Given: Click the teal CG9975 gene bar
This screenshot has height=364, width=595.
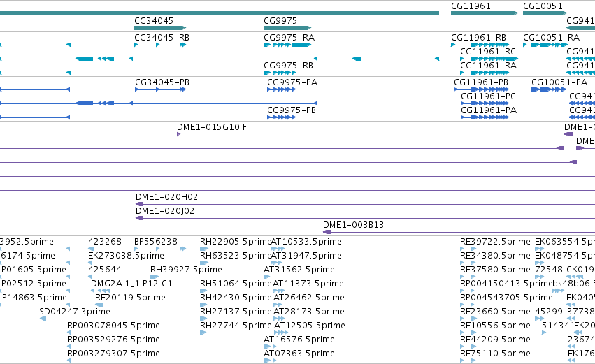Looking at the screenshot, I should 287,28.
